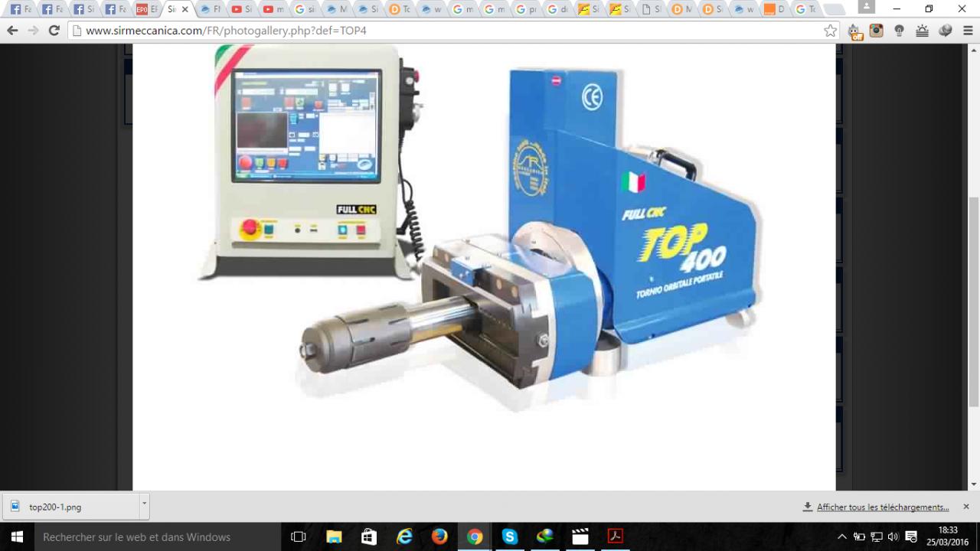Open the Instagram extension icon
The width and height of the screenshot is (980, 551).
[877, 31]
